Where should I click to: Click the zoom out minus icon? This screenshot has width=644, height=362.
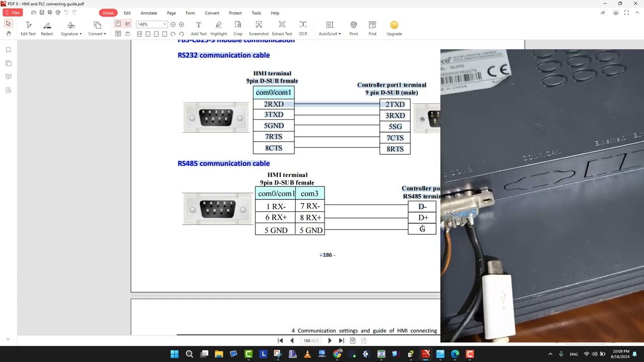coord(173,24)
